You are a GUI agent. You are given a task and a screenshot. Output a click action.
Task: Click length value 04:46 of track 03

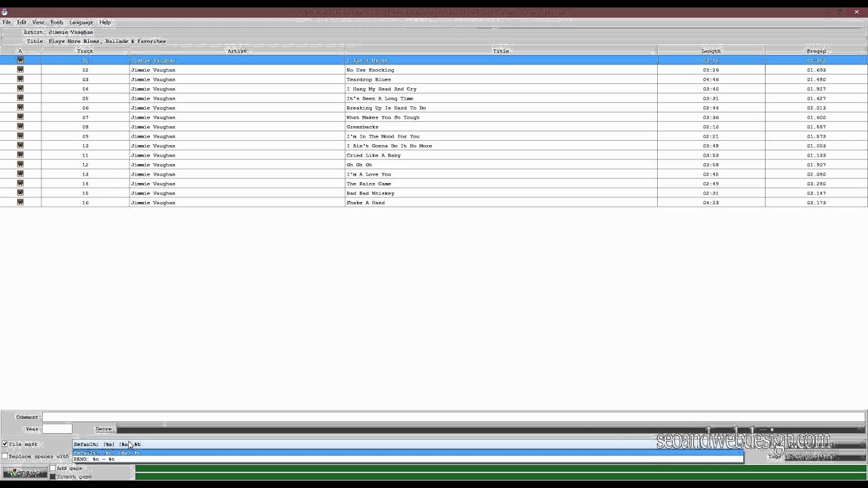click(x=711, y=79)
